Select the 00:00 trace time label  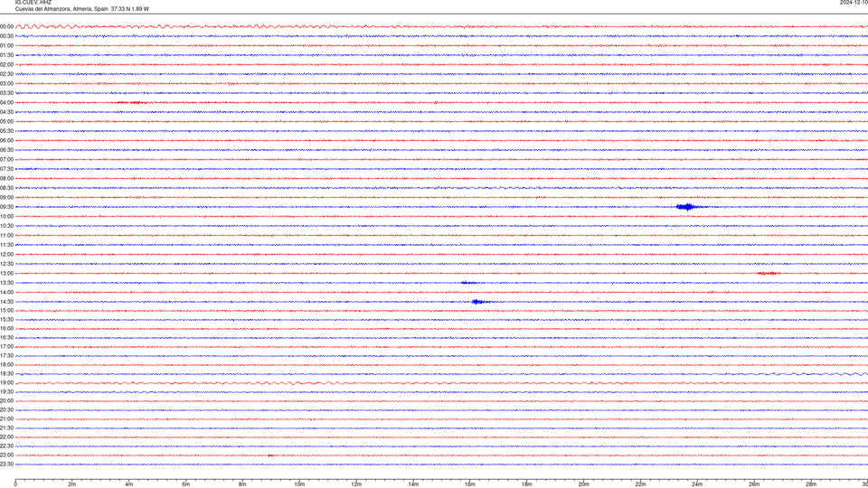6,26
